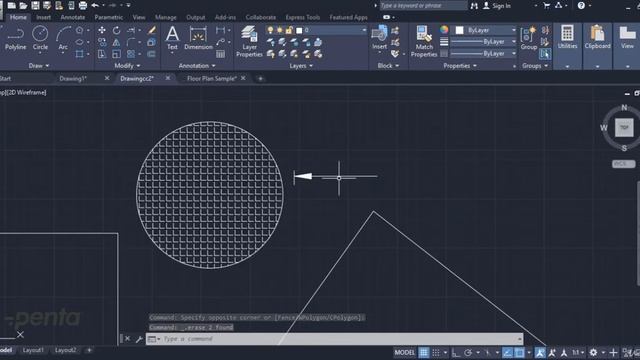Open the Parametric ribbon tab
Viewport: 640px width, 360px height.
point(109,17)
